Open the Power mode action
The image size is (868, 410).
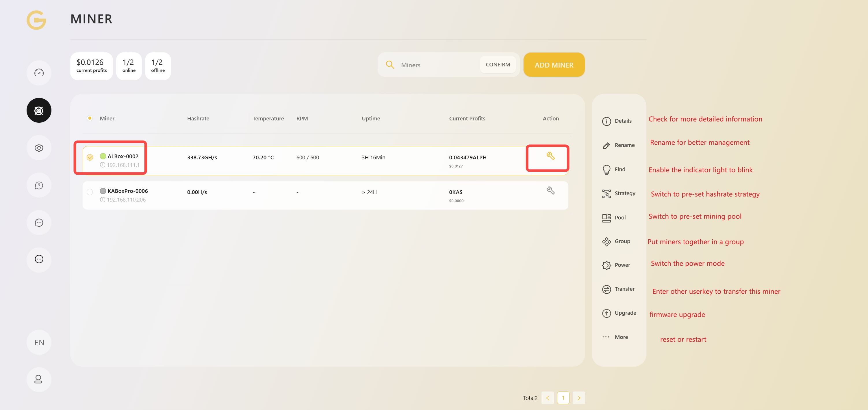tap(616, 265)
